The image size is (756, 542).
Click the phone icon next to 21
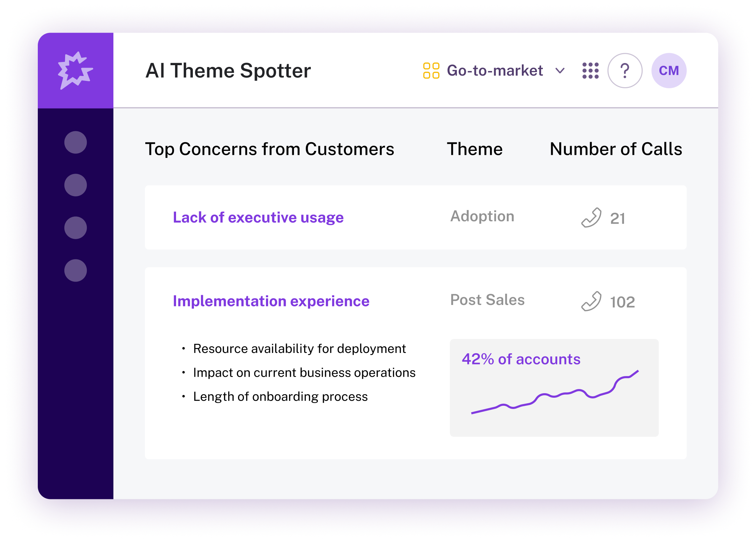(x=591, y=218)
